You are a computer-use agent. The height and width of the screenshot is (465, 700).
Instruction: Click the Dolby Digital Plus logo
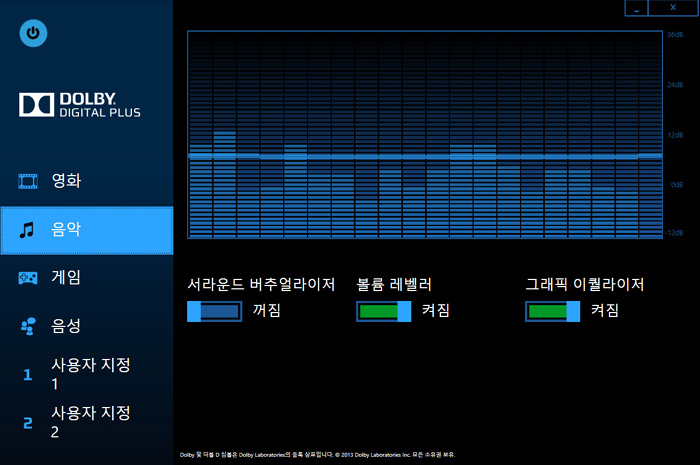(80, 105)
